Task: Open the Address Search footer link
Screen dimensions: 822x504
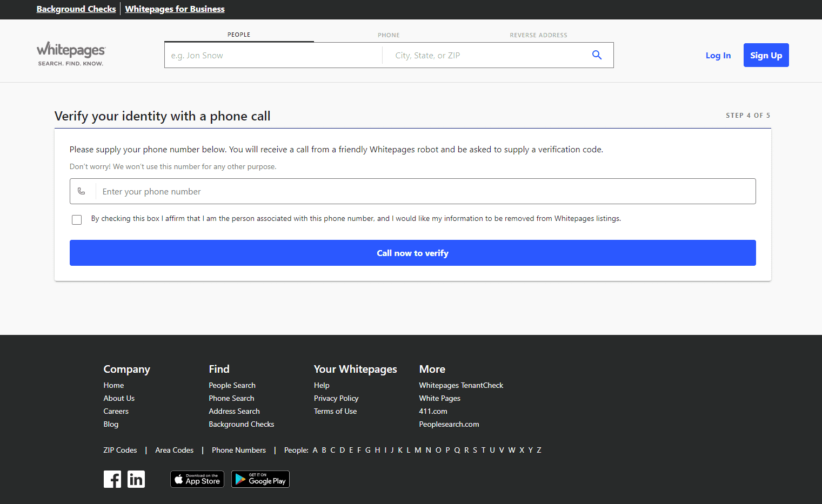Action: (234, 411)
